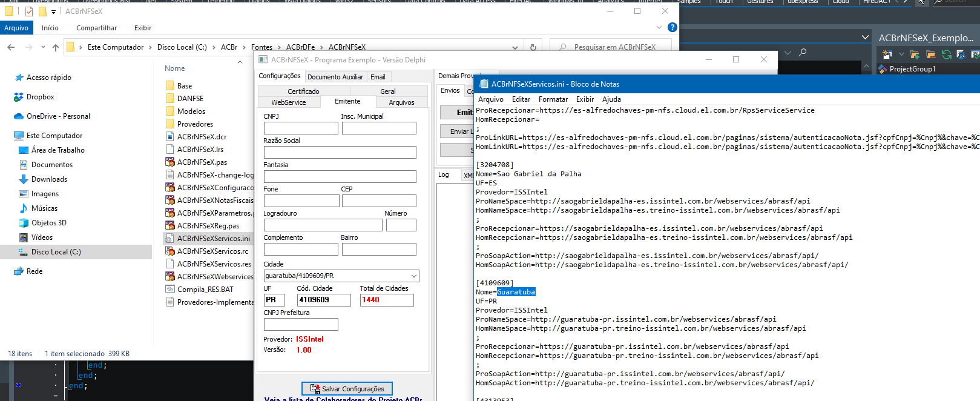Select OneDrive - Personal cloud icon

[18, 116]
